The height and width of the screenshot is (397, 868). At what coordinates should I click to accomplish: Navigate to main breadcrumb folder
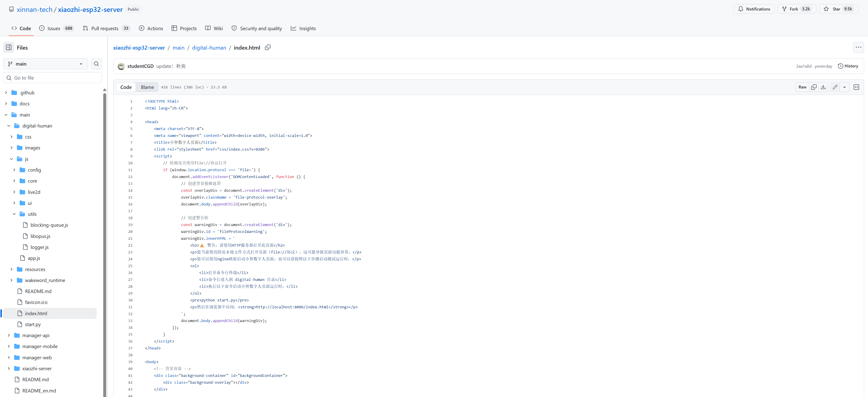tap(179, 48)
